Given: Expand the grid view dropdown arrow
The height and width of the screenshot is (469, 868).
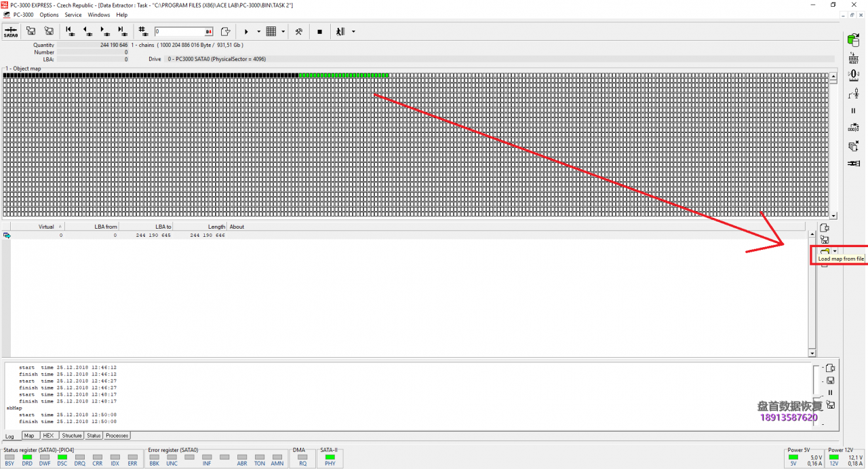Looking at the screenshot, I should pos(283,31).
